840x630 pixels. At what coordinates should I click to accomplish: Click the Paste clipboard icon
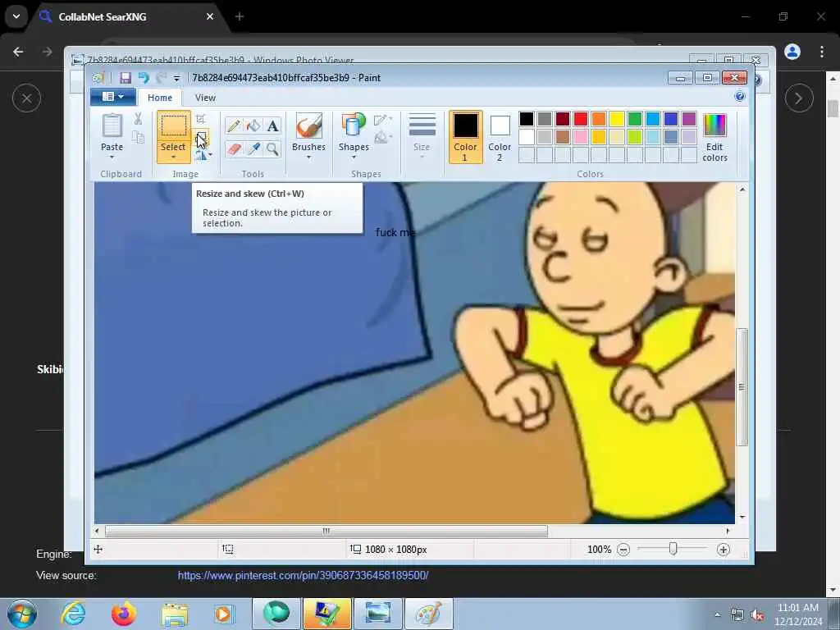pyautogui.click(x=112, y=126)
